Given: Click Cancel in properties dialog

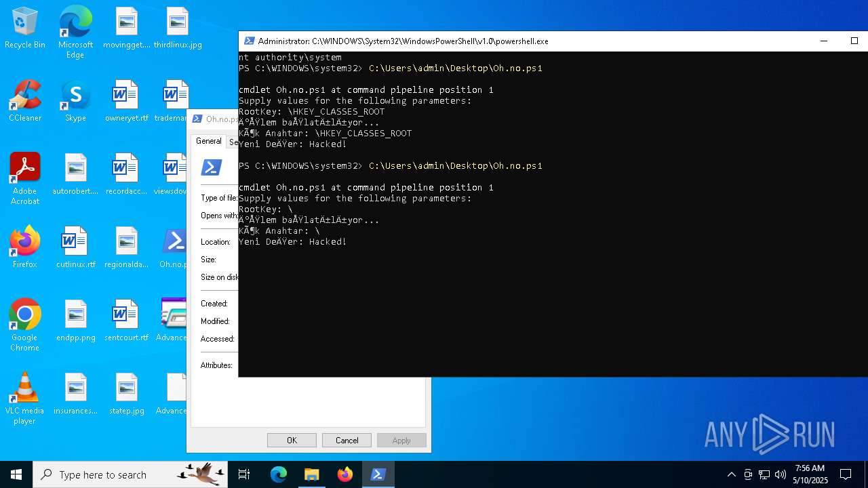Looking at the screenshot, I should tap(347, 441).
